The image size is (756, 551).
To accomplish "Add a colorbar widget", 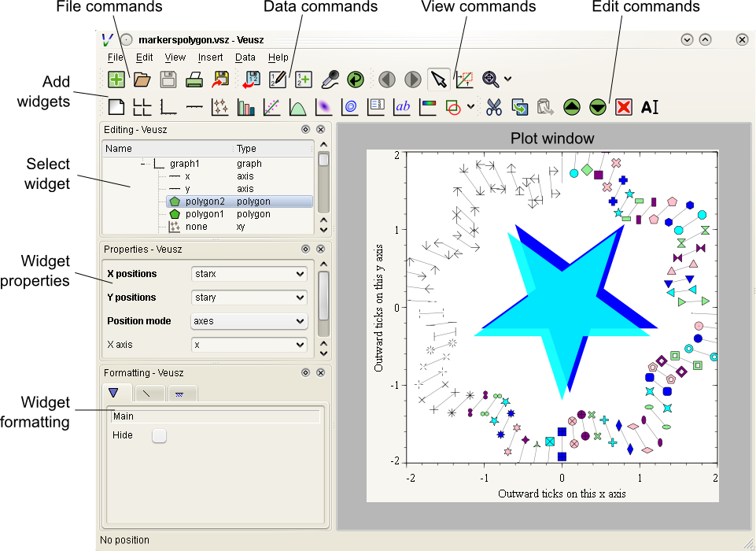I will [x=428, y=107].
